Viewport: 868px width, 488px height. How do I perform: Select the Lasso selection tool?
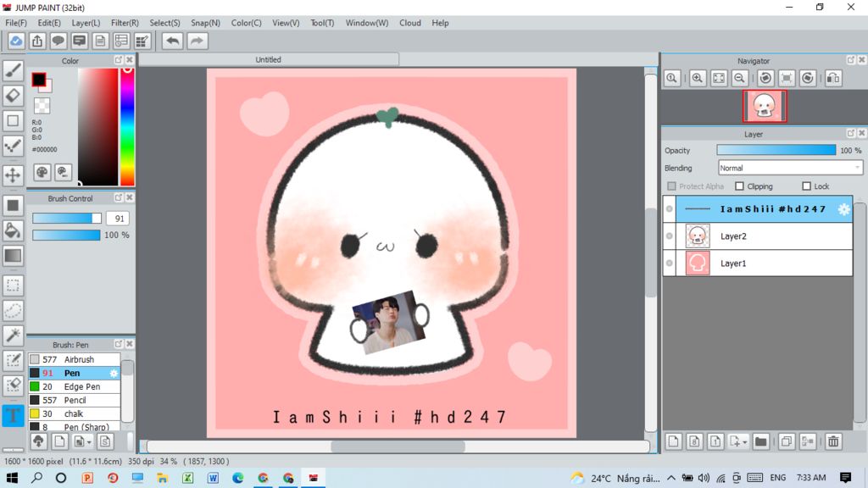pyautogui.click(x=13, y=310)
